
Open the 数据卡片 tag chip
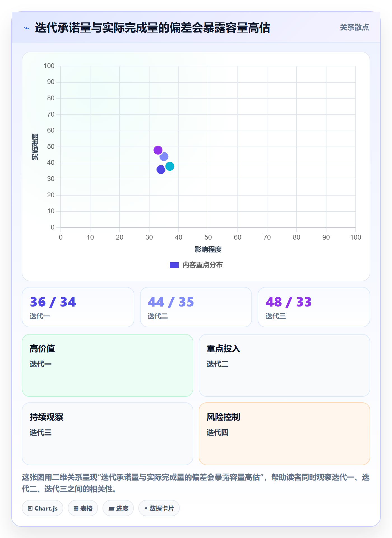pos(159,508)
